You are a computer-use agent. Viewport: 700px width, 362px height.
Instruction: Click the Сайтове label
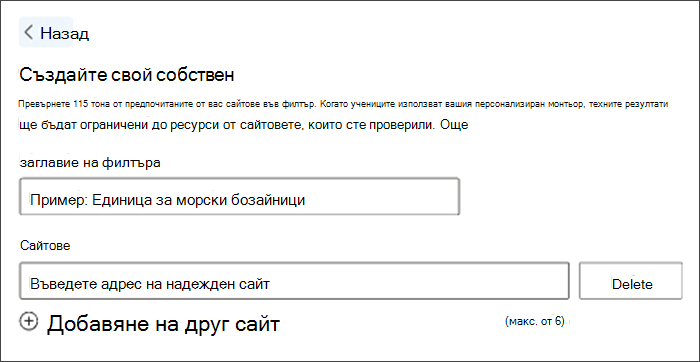click(x=45, y=246)
